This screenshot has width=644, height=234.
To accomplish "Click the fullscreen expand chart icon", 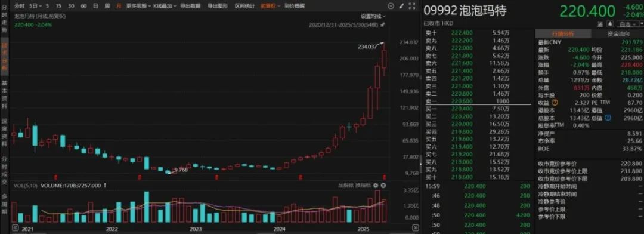I will [411, 6].
